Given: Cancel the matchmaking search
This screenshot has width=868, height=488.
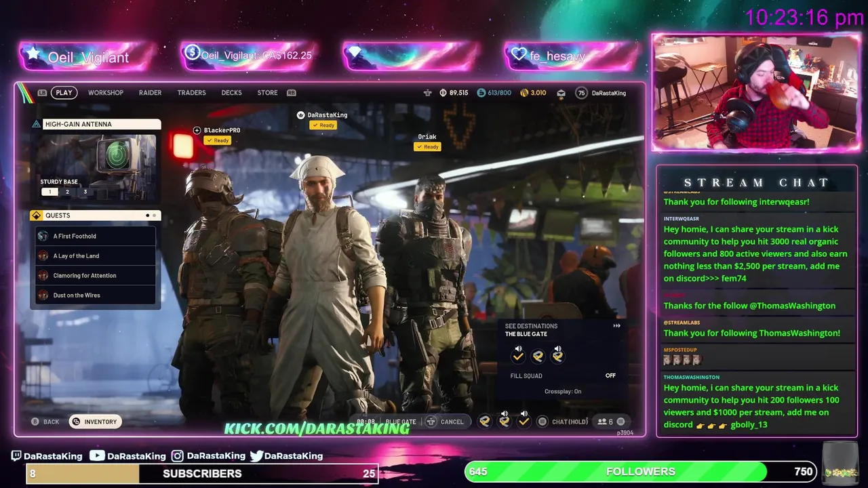Looking at the screenshot, I should pyautogui.click(x=446, y=422).
